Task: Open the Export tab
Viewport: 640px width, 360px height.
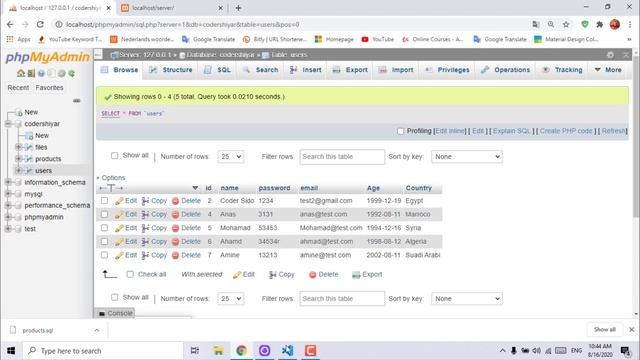Action: coord(350,70)
